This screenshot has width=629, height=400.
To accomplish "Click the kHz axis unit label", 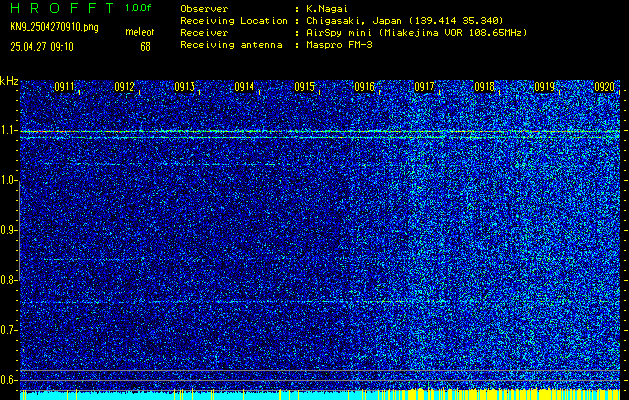I will (9, 81).
